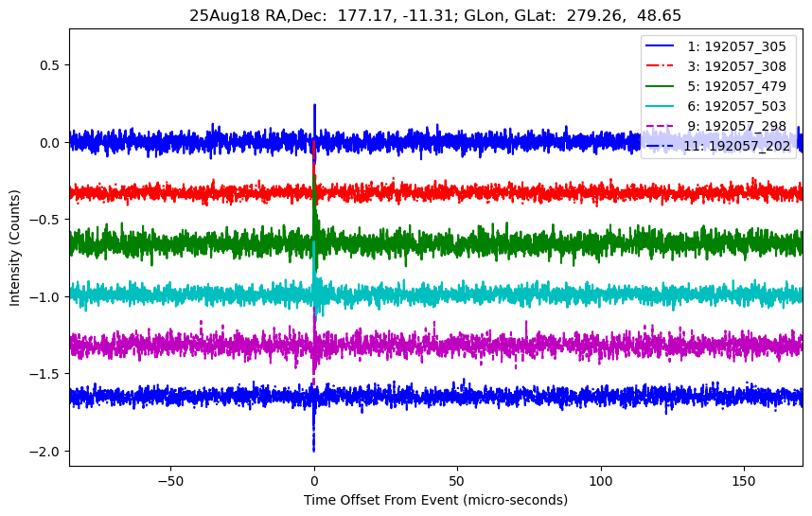
Task: Click the red trace near 100 microseconds
Action: click(x=601, y=192)
